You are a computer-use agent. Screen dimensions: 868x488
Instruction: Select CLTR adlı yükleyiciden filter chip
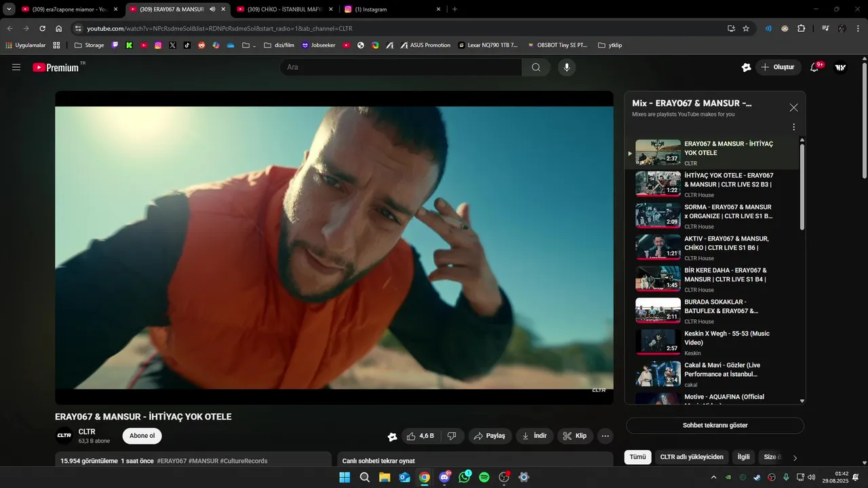[x=692, y=457]
